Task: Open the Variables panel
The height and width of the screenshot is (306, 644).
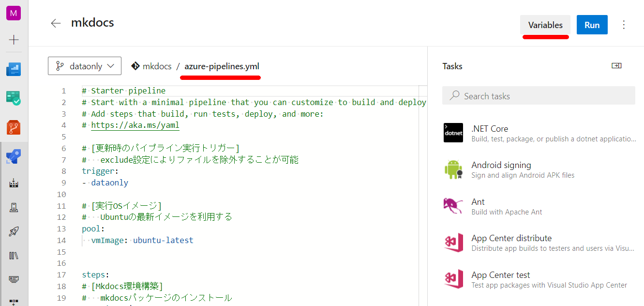Action: [x=545, y=25]
